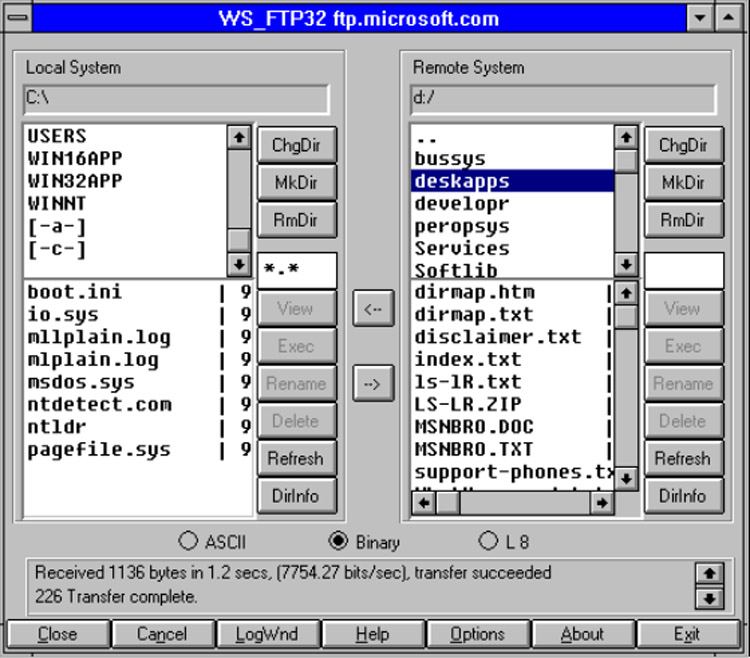The image size is (750, 658).
Task: Select dirmap.htm remote file
Action: click(x=512, y=292)
